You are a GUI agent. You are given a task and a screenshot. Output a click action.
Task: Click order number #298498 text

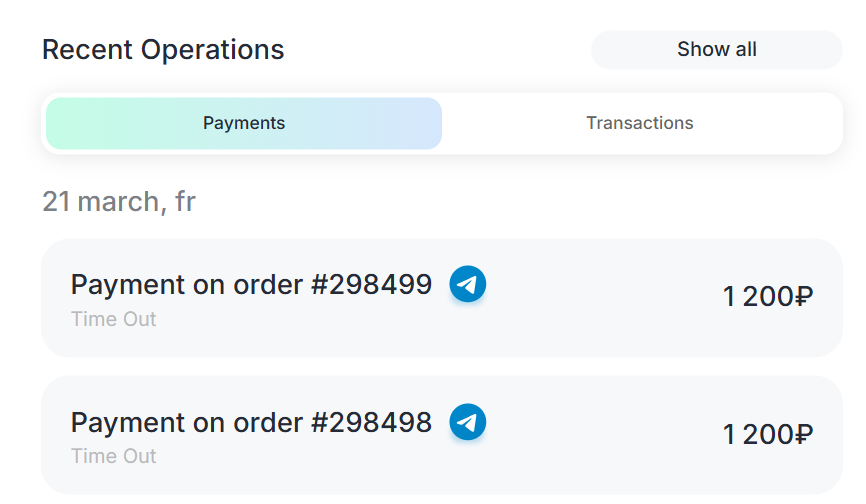click(x=371, y=422)
